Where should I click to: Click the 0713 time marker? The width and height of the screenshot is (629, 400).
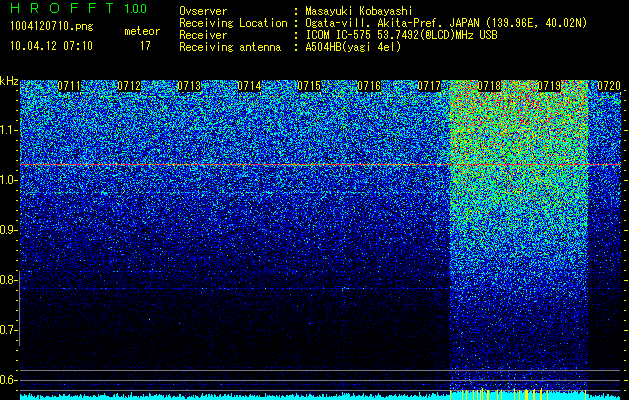[189, 86]
